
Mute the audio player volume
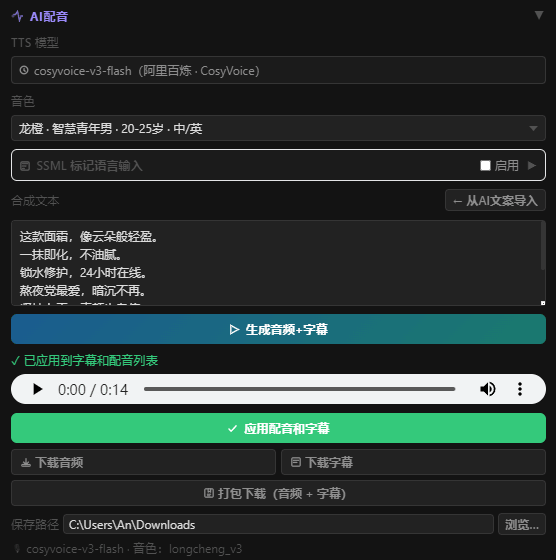tap(487, 389)
